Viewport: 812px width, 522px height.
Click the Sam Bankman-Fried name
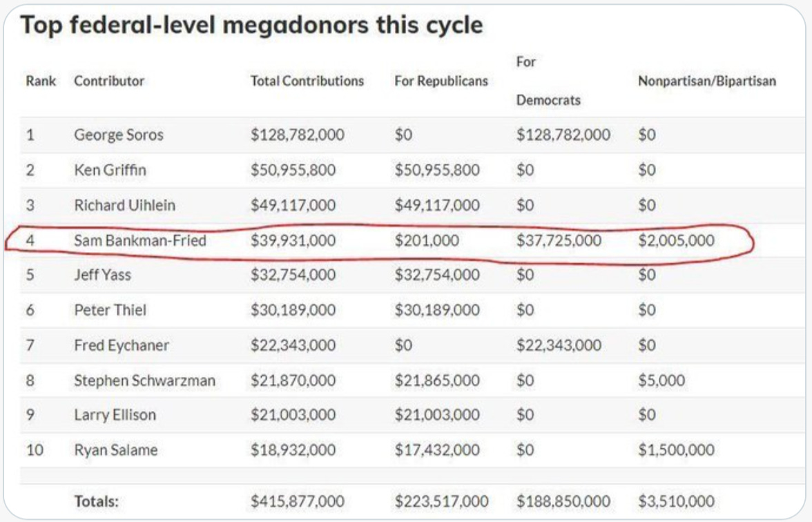pos(140,241)
